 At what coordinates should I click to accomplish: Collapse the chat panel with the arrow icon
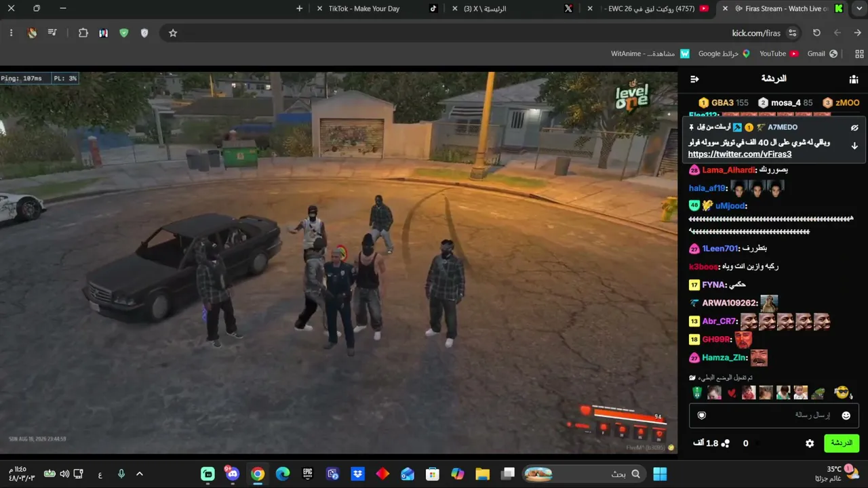coord(694,79)
